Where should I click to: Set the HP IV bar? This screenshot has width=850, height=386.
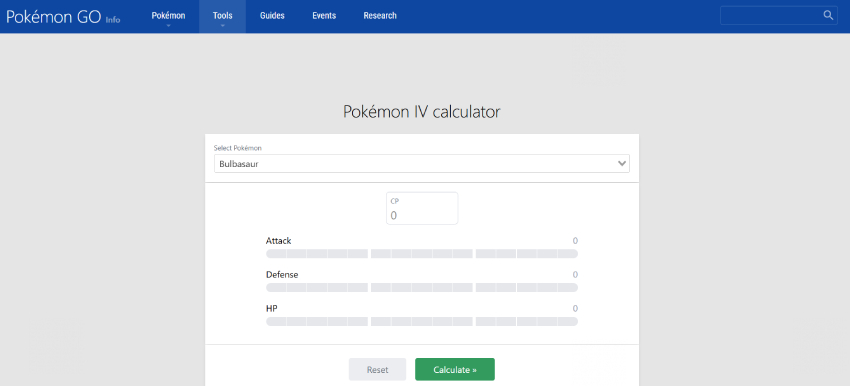tap(422, 321)
